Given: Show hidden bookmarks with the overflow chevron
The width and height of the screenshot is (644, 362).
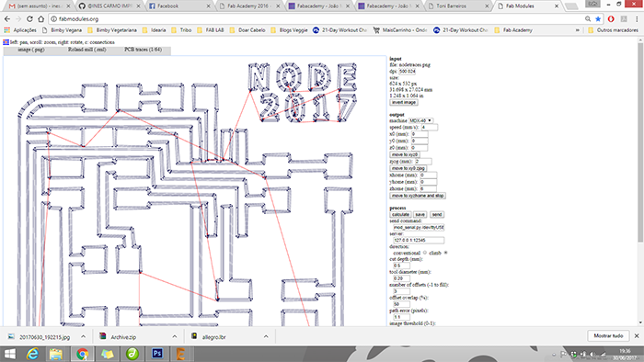Looking at the screenshot, I should pyautogui.click(x=578, y=30).
